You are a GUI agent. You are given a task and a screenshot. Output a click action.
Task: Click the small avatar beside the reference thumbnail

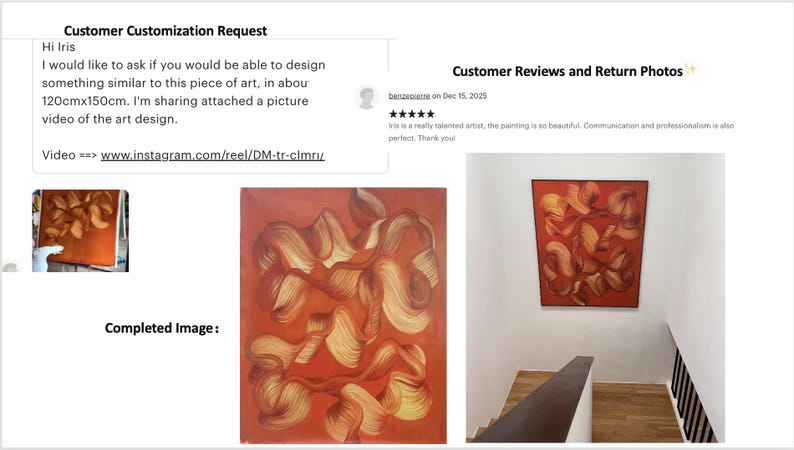point(11,267)
